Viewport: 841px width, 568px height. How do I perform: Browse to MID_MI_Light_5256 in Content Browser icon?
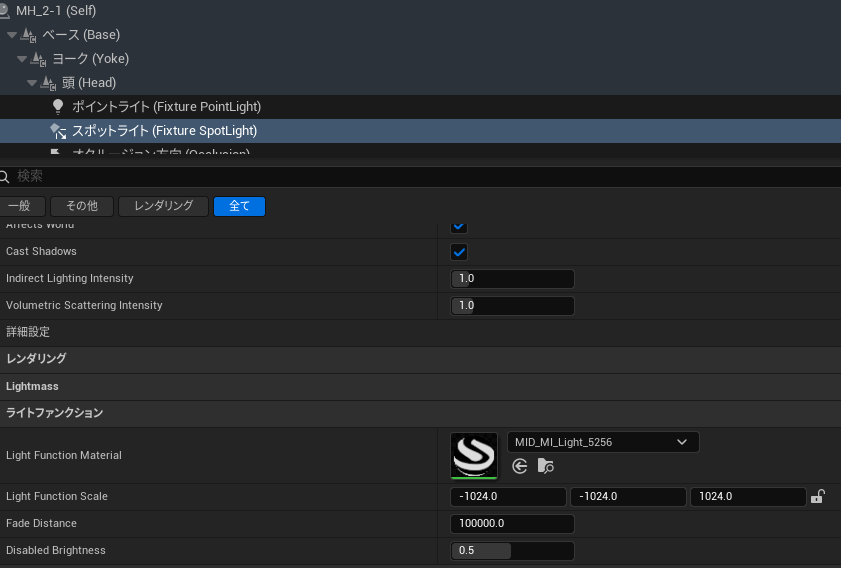[x=545, y=466]
